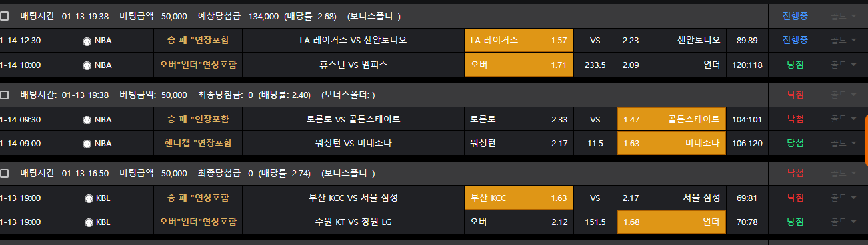Click basketball icon in Washington vs Minnesota row
Screen dimensions: 868x245
click(x=87, y=144)
